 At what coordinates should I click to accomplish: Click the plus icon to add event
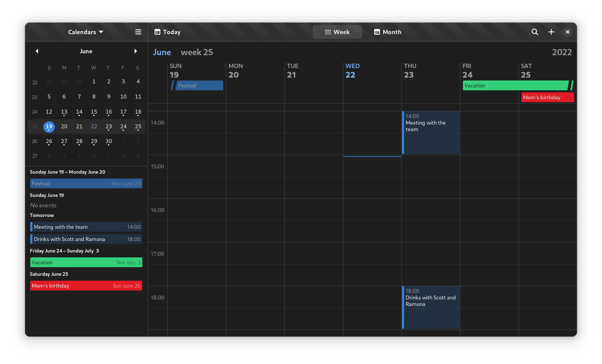[x=551, y=32]
